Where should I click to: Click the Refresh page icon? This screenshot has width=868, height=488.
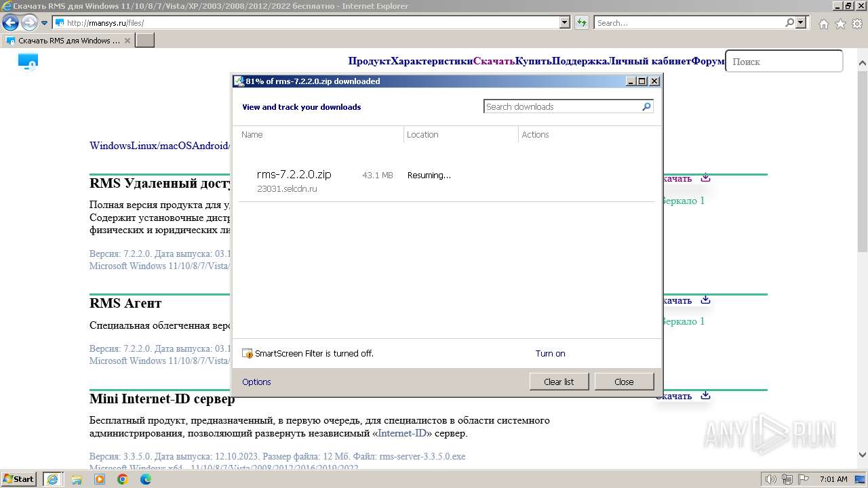click(581, 22)
